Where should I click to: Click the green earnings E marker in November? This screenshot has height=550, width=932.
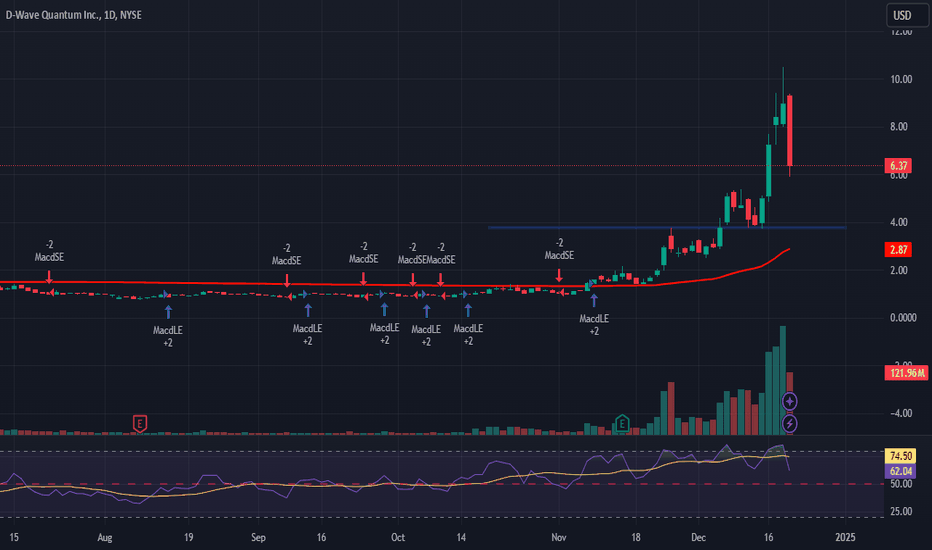pyautogui.click(x=622, y=423)
